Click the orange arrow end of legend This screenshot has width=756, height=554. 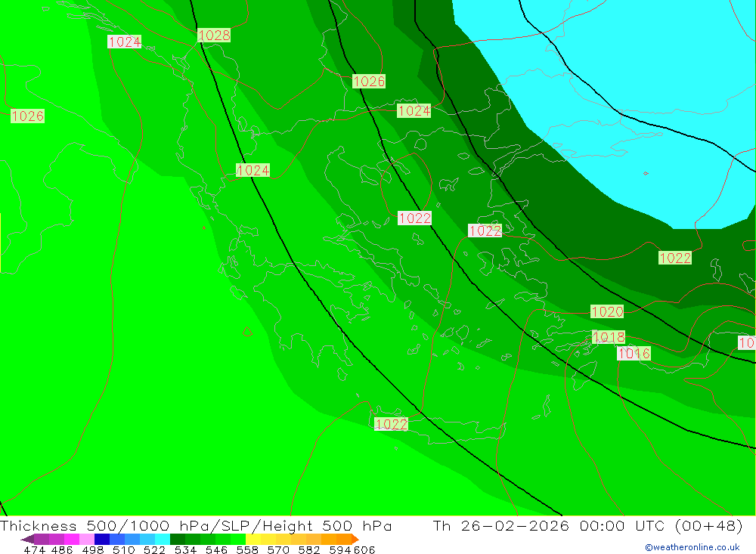[x=355, y=539]
